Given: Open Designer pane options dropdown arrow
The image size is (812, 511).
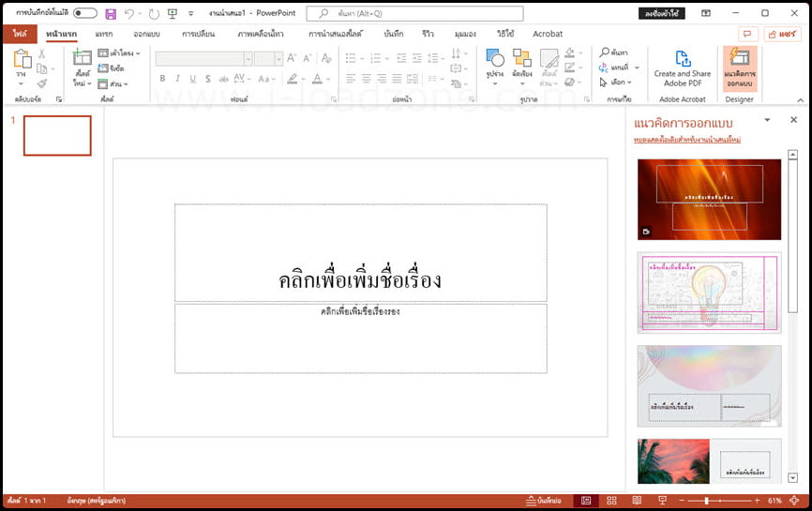Looking at the screenshot, I should point(768,120).
